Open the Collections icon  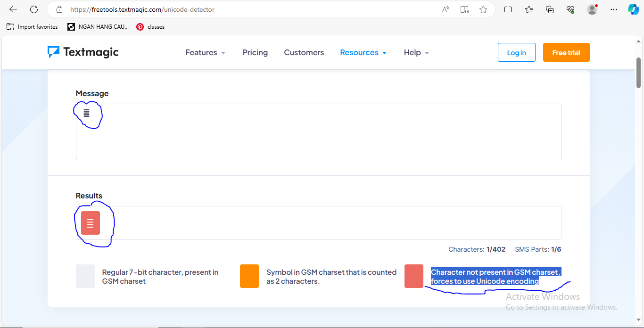(x=550, y=9)
